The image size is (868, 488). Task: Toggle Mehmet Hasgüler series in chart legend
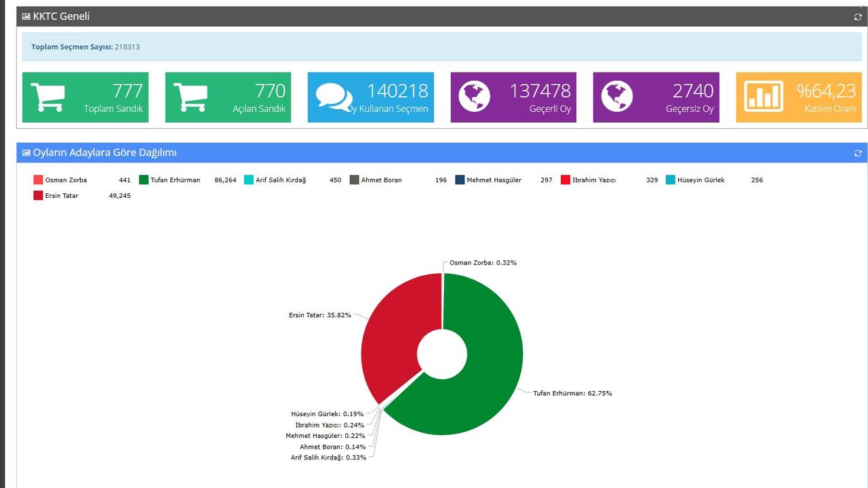click(494, 180)
